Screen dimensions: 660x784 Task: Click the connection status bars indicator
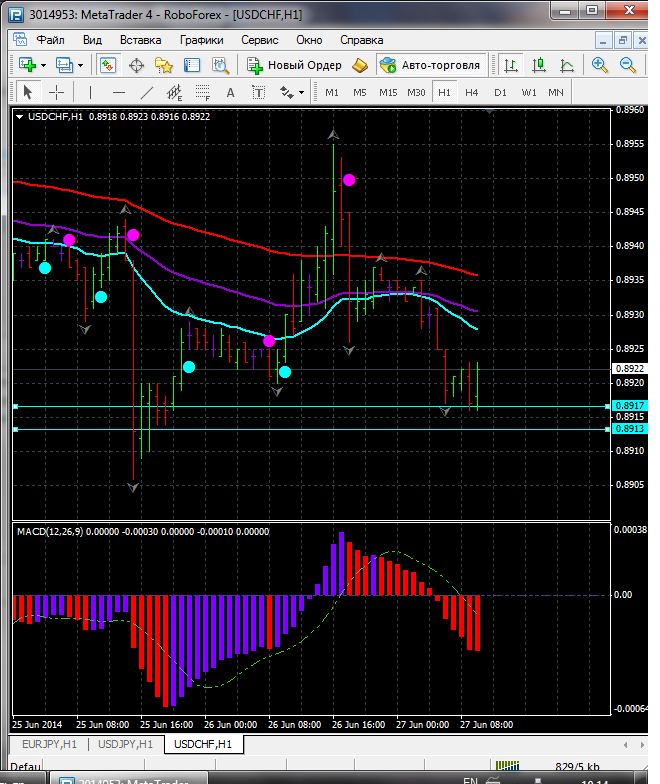(x=508, y=766)
